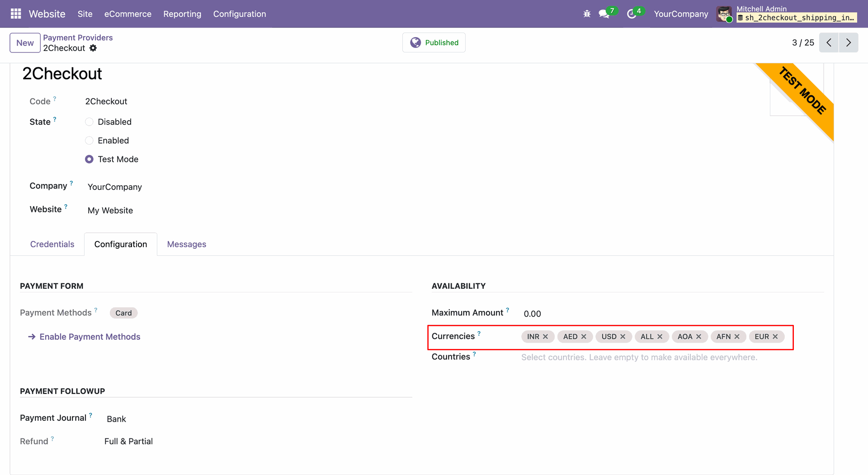Remove the AOA currency tag
This screenshot has width=868, height=475.
tap(698, 337)
